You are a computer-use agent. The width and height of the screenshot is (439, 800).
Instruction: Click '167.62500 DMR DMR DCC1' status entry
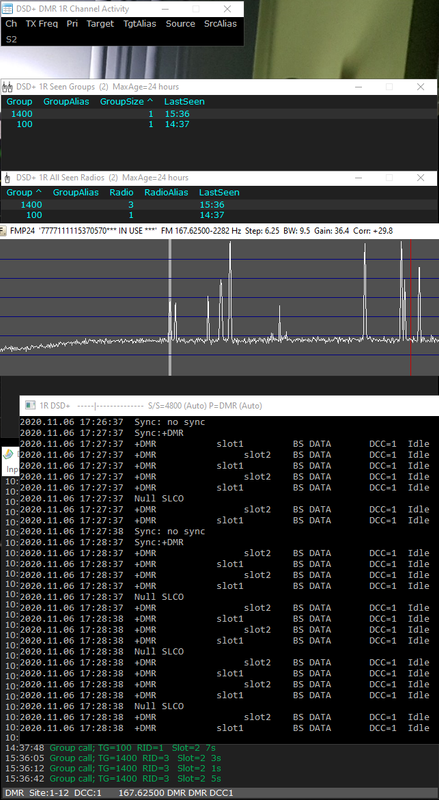click(176, 793)
